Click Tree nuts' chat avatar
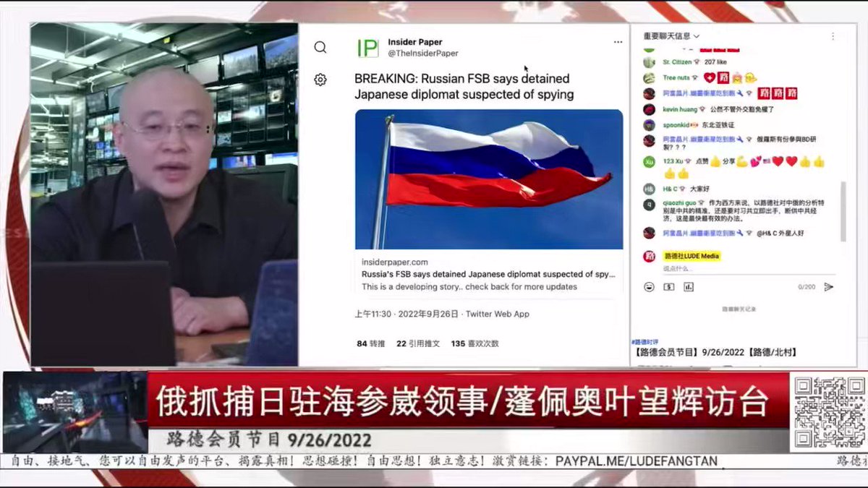 coord(649,77)
